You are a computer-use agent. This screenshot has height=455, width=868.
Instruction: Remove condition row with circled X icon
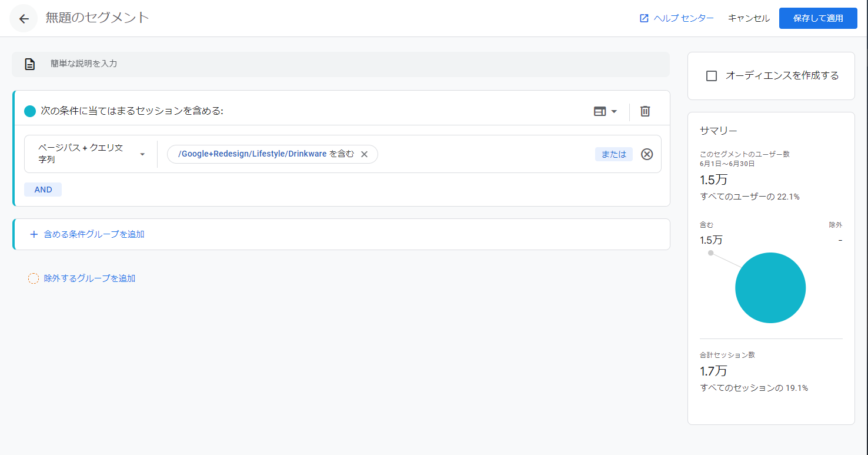tap(647, 154)
